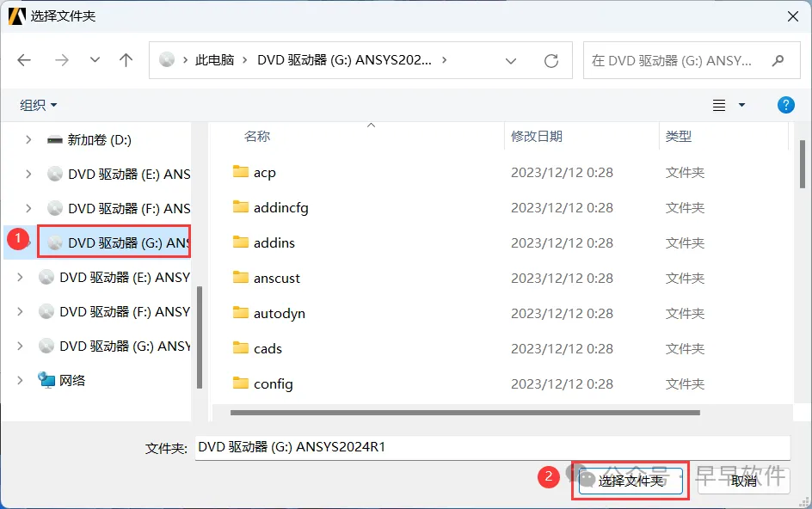Select folder name anscust
The width and height of the screenshot is (812, 509).
point(276,278)
